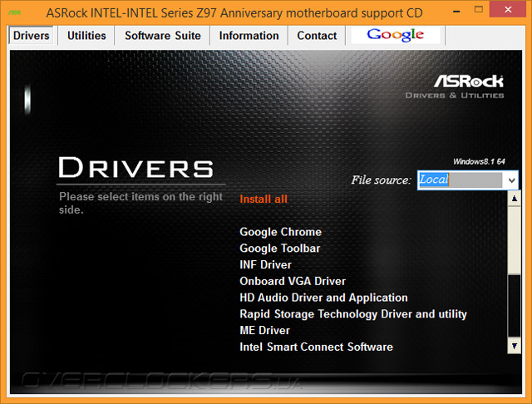The height and width of the screenshot is (404, 532).
Task: Click the ASRock Drivers & Utilities logo
Action: 455,86
